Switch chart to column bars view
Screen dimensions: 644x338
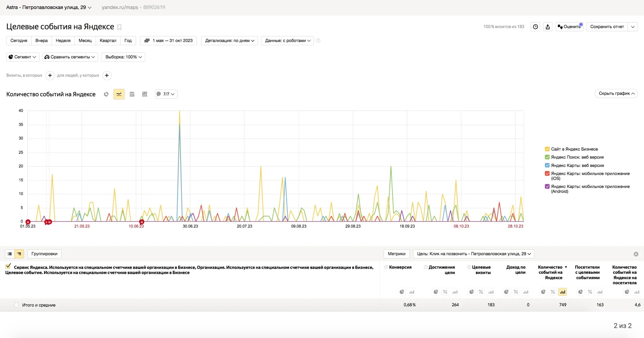click(145, 94)
